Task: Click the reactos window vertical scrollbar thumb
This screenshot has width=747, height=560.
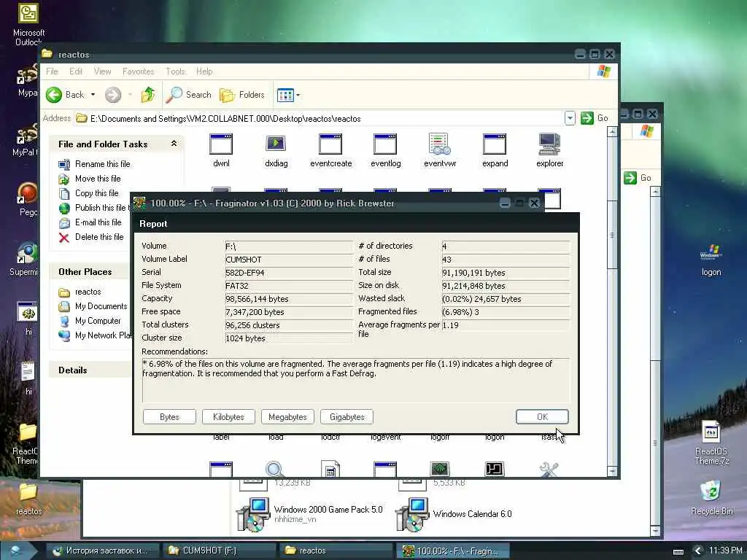Action: coord(612,236)
